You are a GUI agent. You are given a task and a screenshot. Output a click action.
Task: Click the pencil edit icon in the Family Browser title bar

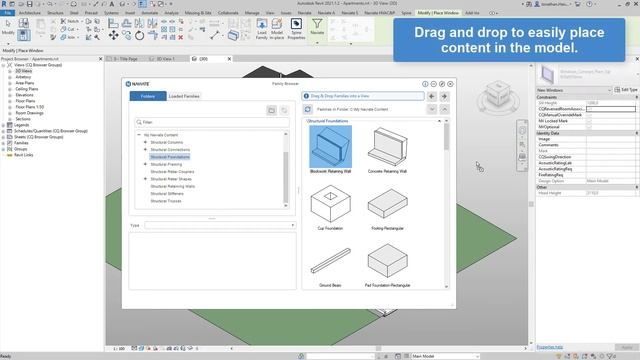(x=442, y=84)
